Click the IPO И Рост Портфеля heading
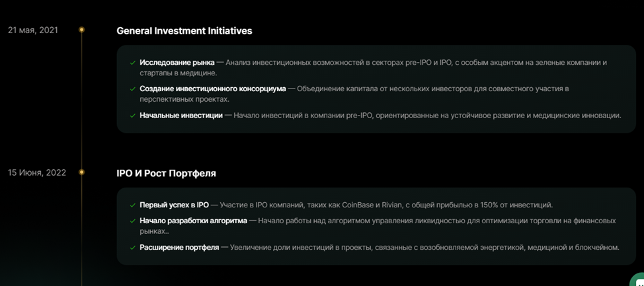 coord(166,173)
